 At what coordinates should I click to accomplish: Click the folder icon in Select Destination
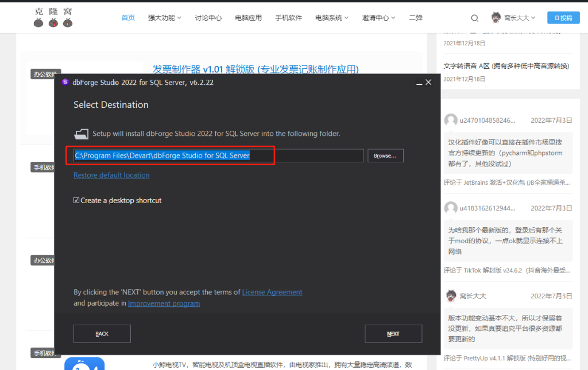point(82,134)
